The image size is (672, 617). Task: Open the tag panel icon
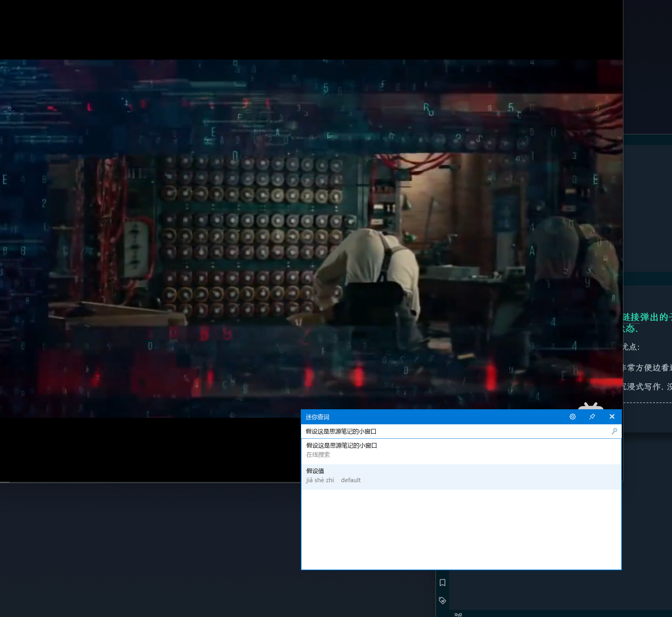pos(443,601)
